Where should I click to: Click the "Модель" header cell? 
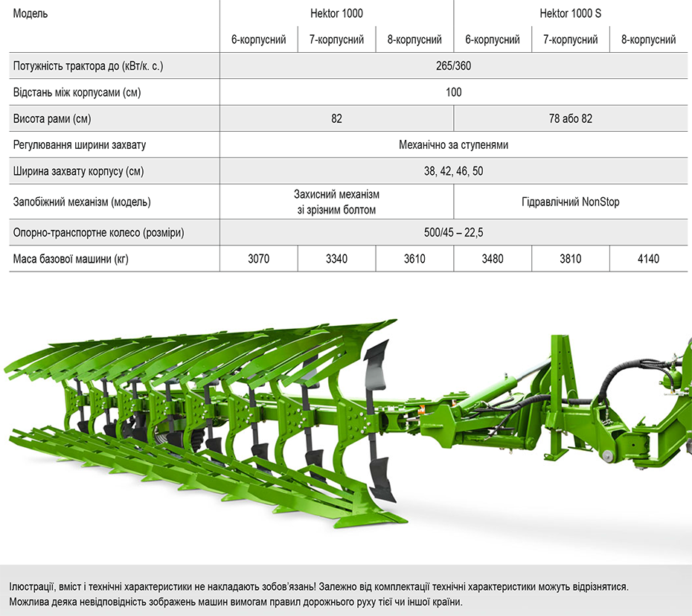30,13
